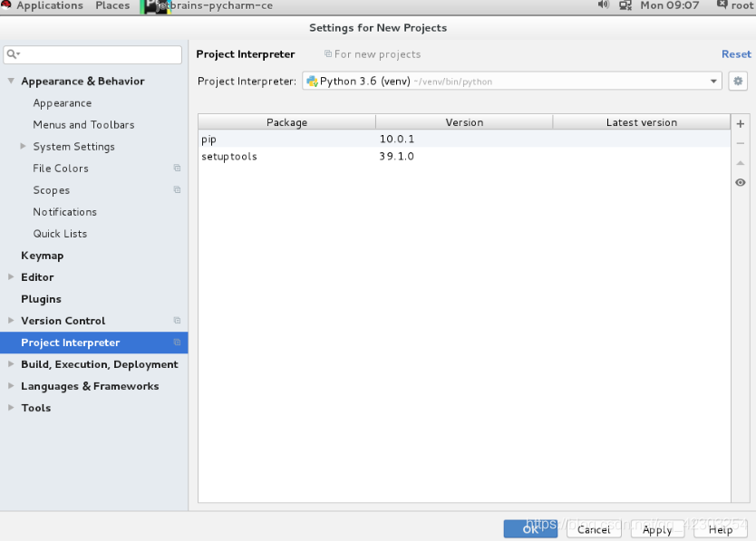Image resolution: width=756 pixels, height=541 pixels.
Task: Click PyCharm icon in top panel
Action: point(154,5)
